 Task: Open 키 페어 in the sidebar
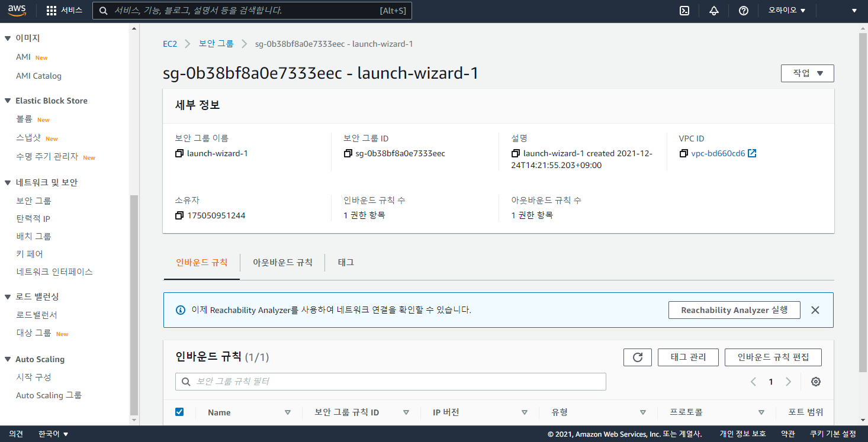30,254
